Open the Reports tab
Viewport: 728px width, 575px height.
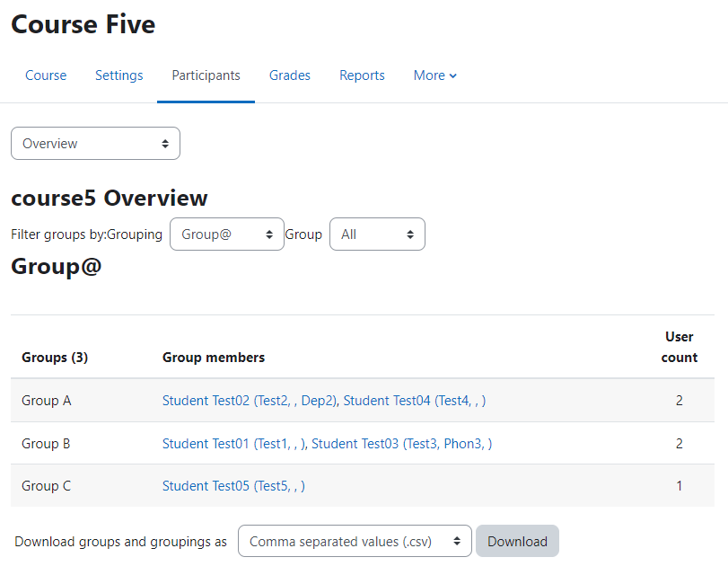click(x=362, y=75)
